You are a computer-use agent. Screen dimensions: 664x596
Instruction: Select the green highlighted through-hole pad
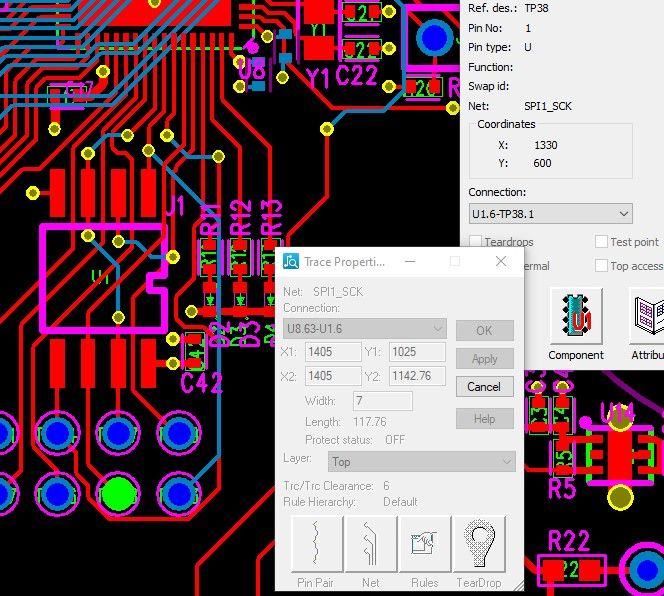coord(119,493)
